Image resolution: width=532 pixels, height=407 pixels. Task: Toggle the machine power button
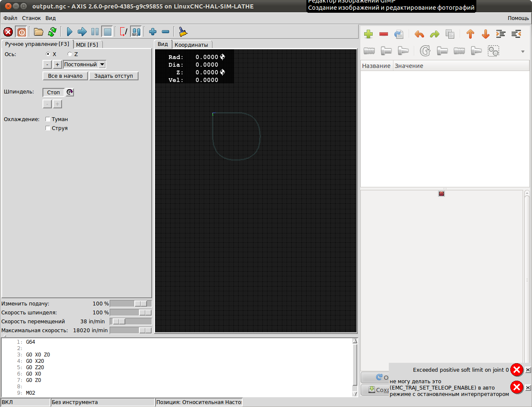pos(22,32)
